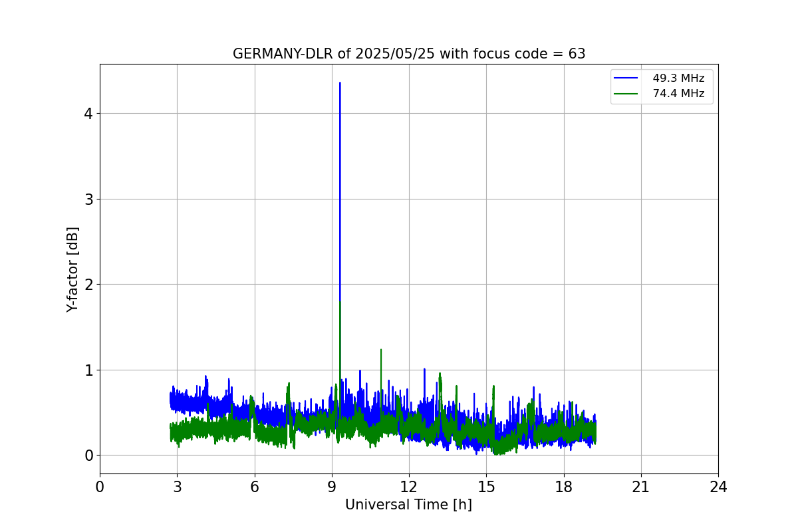The image size is (798, 532).
Task: Click the green spike peak near 11 h
Action: (381, 350)
